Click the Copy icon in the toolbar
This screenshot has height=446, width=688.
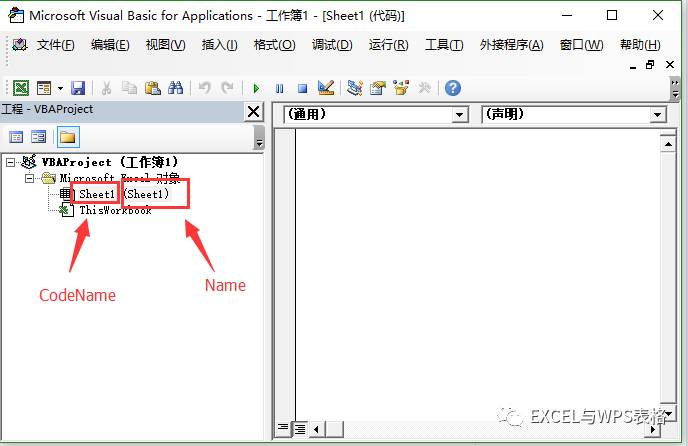click(x=129, y=88)
